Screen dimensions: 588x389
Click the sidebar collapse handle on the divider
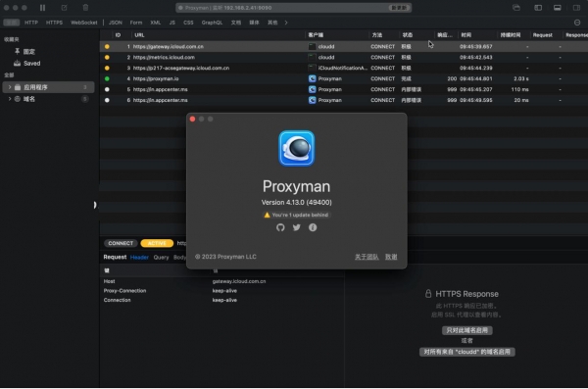point(95,205)
